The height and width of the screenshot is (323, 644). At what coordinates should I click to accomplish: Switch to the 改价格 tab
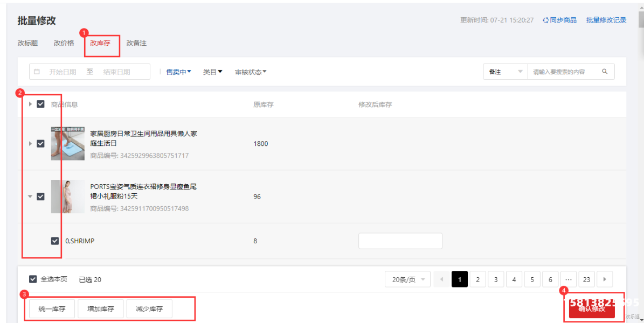(x=64, y=43)
